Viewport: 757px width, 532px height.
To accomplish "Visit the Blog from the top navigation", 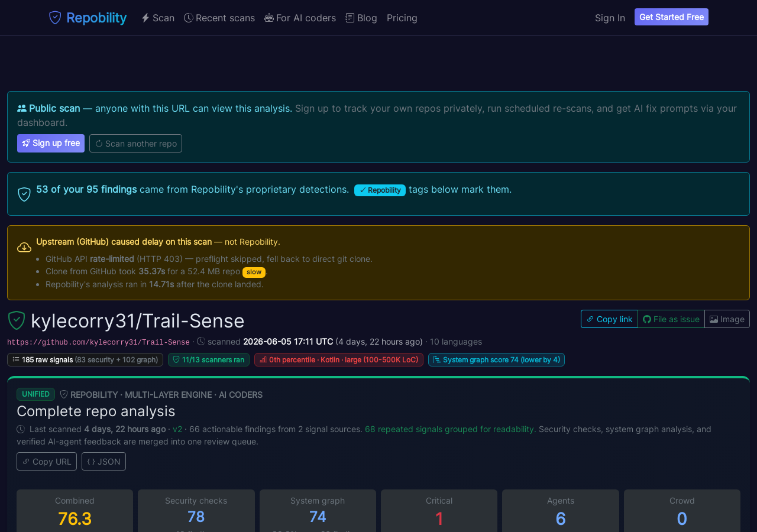I will [361, 18].
